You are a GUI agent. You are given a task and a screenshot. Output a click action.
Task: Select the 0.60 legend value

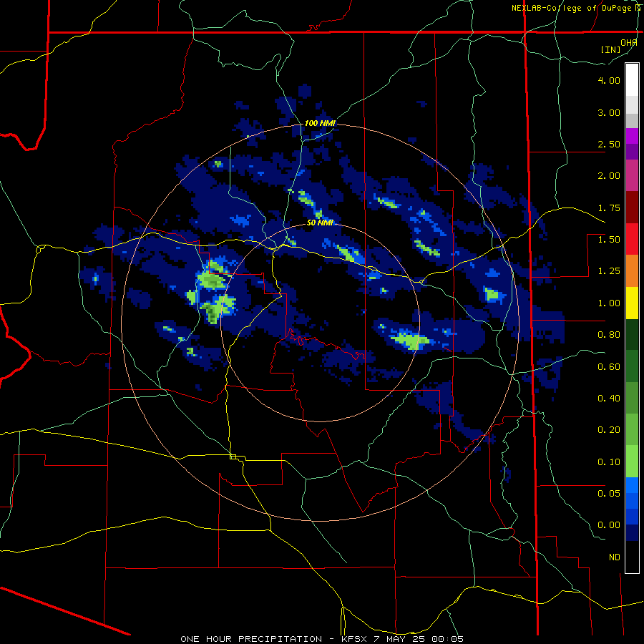click(609, 367)
